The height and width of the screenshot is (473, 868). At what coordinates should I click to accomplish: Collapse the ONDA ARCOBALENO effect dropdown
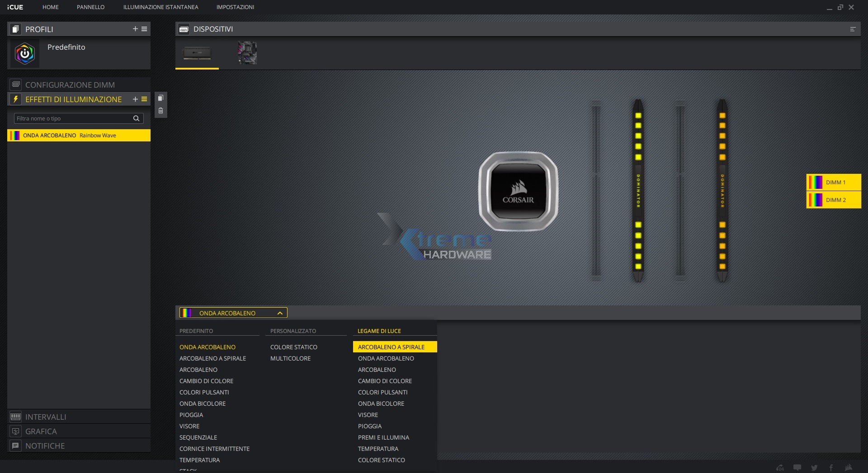tap(279, 313)
